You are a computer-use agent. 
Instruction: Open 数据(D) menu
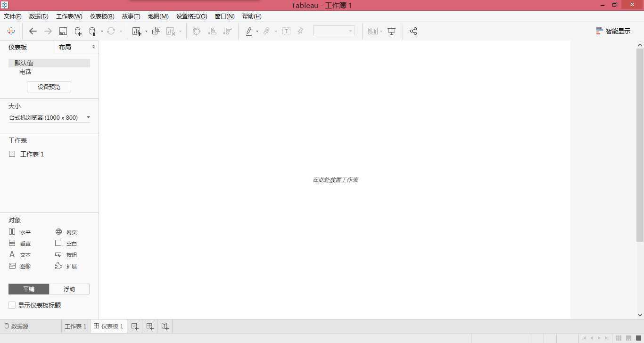tap(39, 16)
